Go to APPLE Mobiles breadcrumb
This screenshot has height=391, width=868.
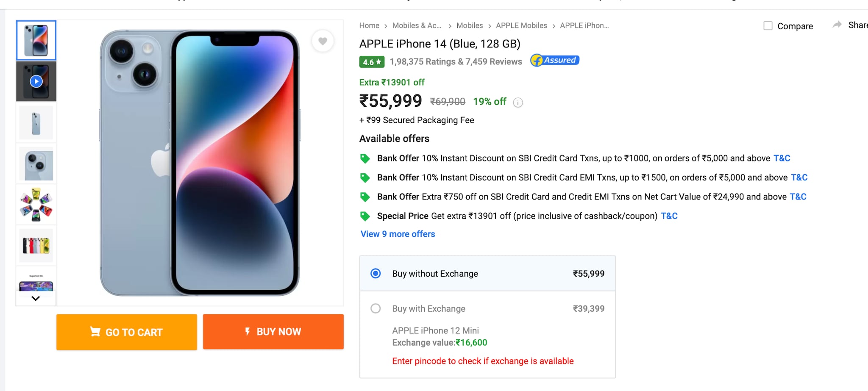[521, 25]
